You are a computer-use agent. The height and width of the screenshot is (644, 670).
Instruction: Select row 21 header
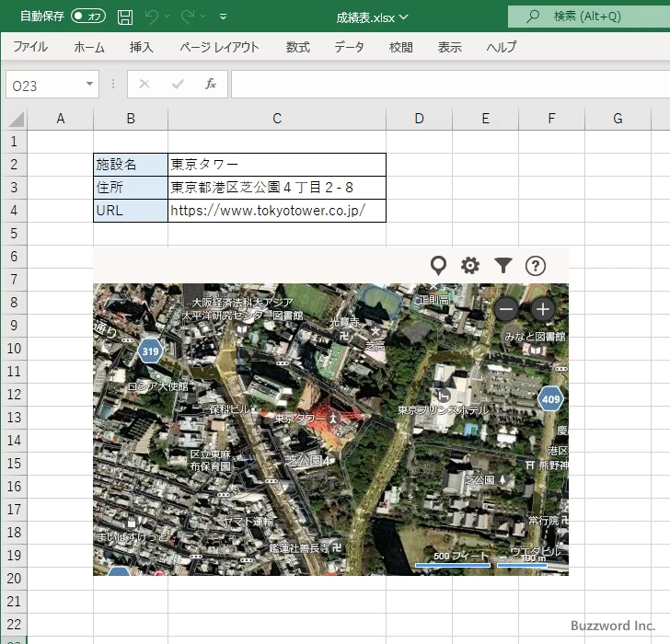(14, 602)
